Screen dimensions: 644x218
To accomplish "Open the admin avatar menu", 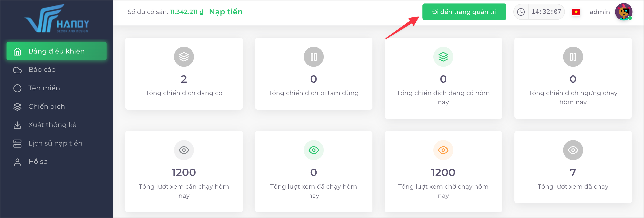I will (624, 12).
